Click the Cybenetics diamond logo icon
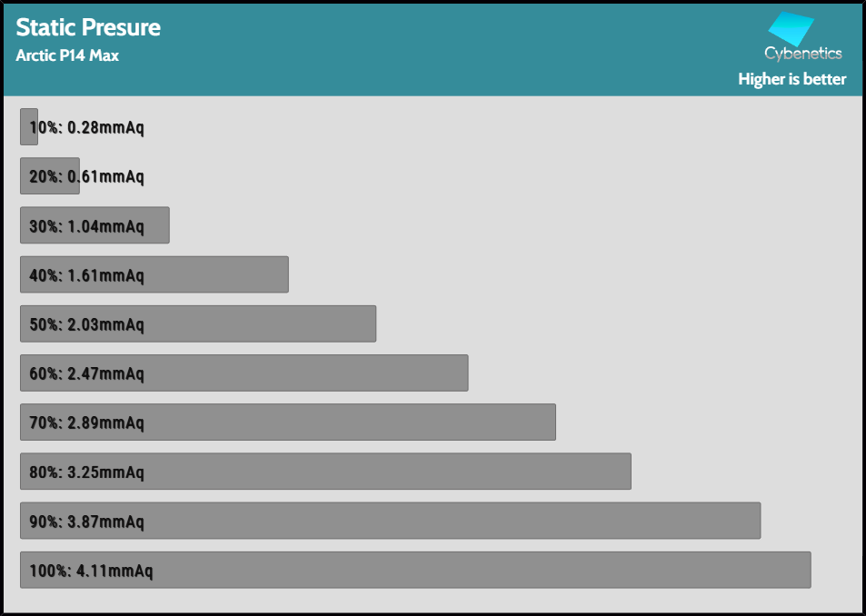 point(791,29)
